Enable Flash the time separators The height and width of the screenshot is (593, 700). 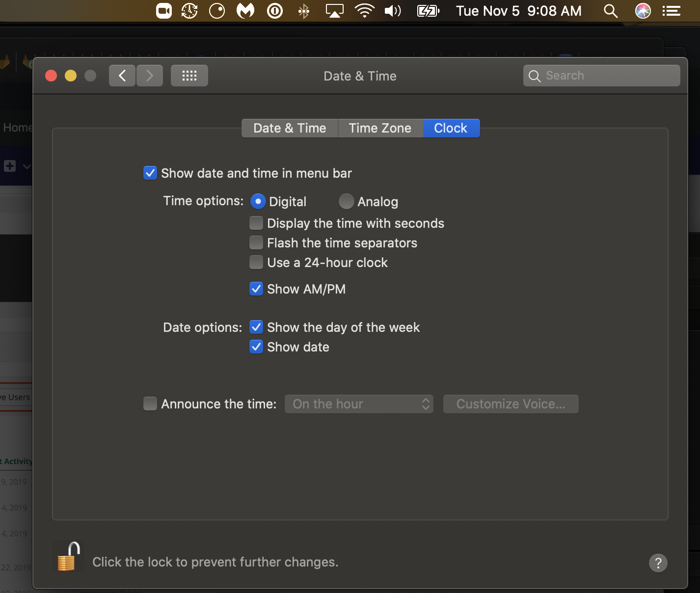point(256,243)
